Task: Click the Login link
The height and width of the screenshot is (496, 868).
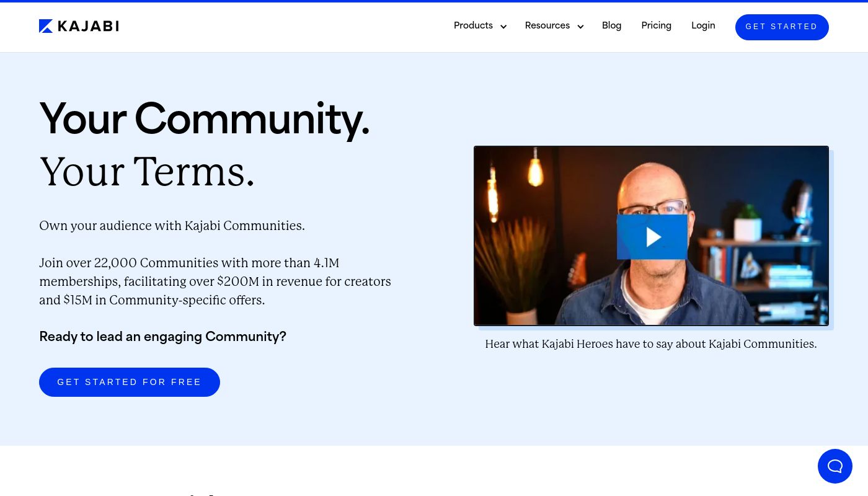Action: point(703,26)
